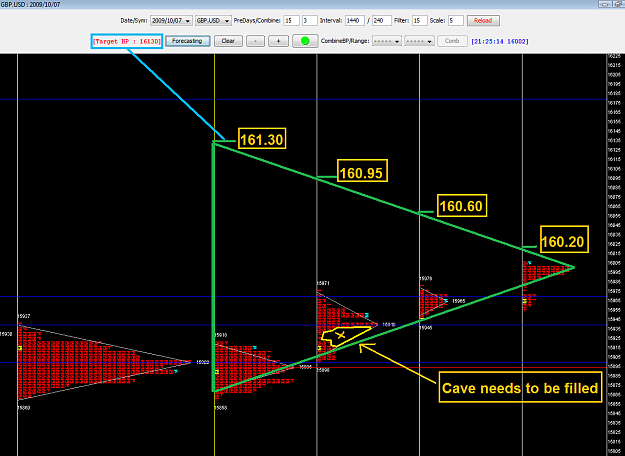Image resolution: width=625 pixels, height=456 pixels.
Task: Click the second Interval field containing 240
Action: [381, 20]
